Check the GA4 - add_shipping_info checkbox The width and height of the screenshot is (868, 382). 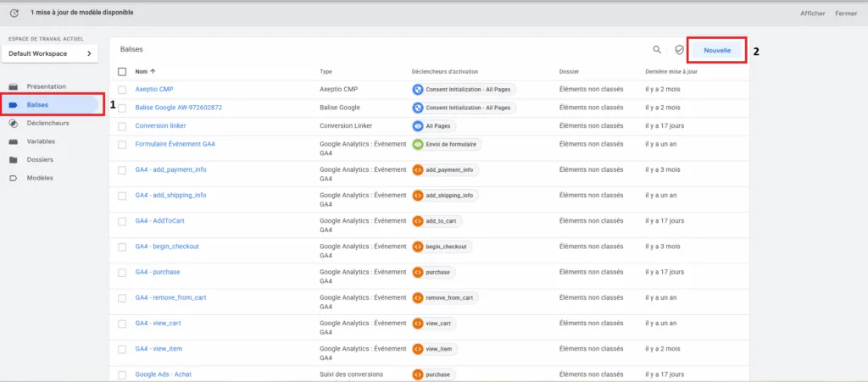click(x=122, y=196)
